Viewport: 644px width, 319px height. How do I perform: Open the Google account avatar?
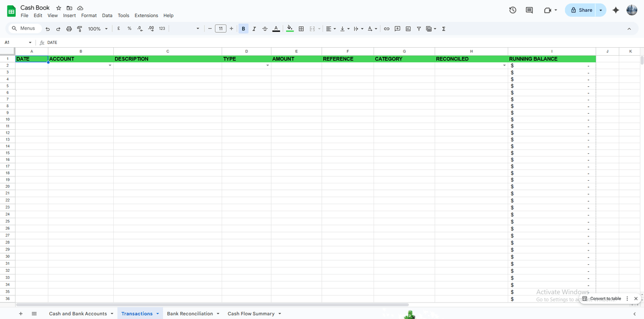click(x=632, y=10)
